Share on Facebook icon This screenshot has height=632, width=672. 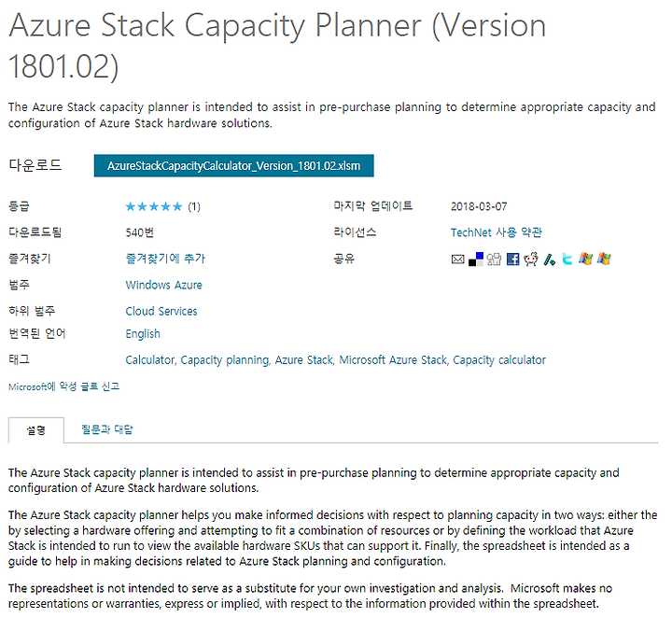pos(512,259)
